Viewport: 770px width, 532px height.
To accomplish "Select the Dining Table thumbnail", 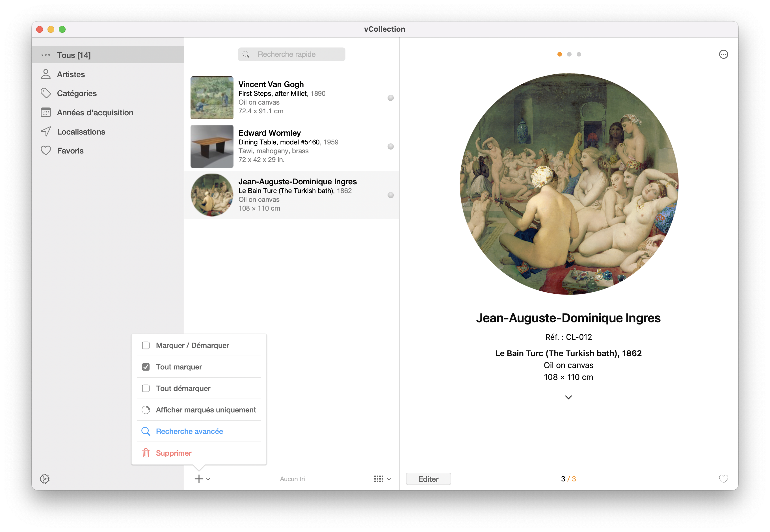I will (x=212, y=146).
